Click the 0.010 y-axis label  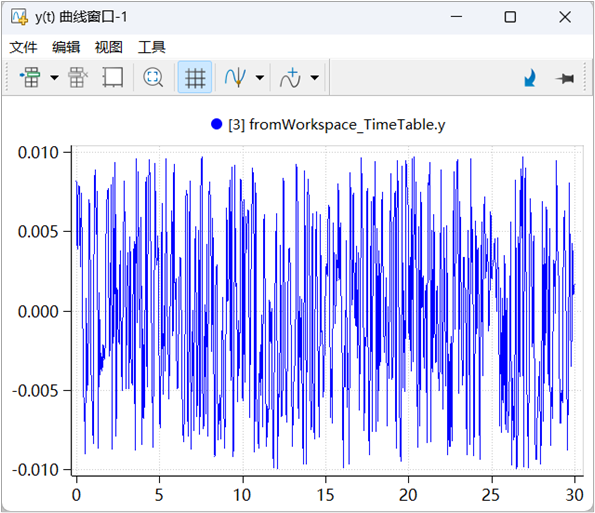coord(38,153)
